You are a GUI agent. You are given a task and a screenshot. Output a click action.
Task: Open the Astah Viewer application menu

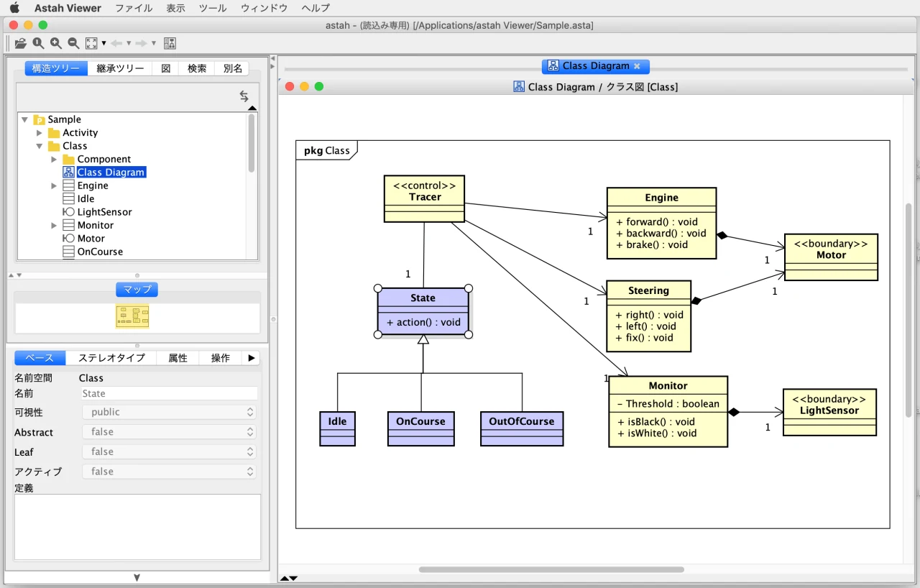pos(68,8)
